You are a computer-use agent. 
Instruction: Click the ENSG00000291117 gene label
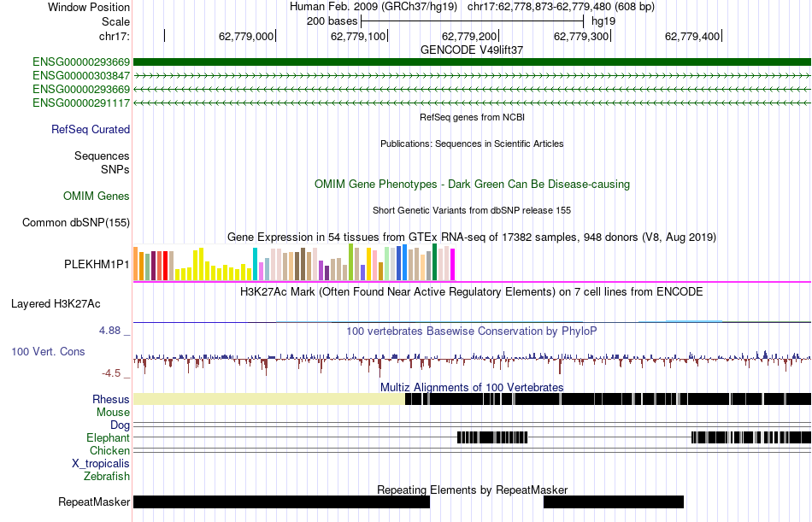(81, 103)
